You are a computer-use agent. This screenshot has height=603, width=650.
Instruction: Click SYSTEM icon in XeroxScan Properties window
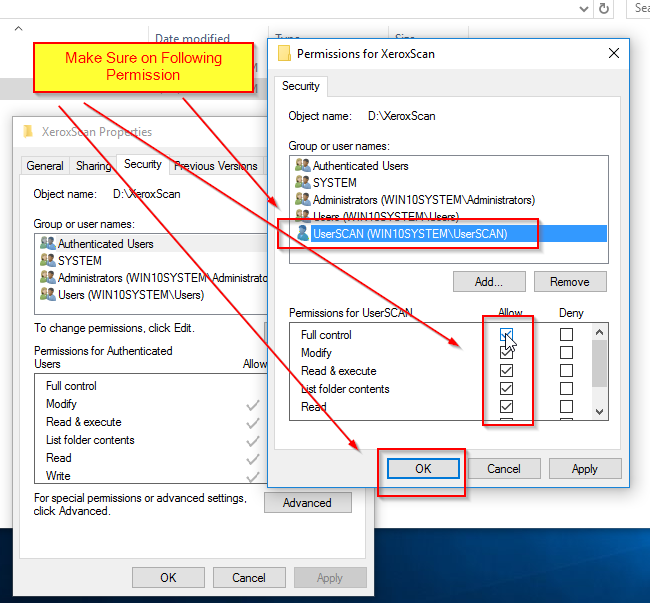(48, 260)
